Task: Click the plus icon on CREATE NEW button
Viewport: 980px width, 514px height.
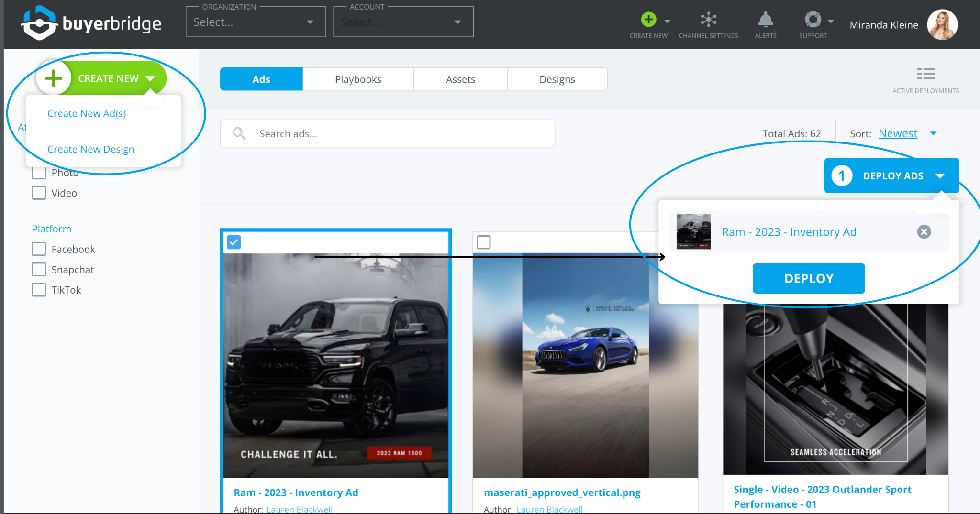Action: pos(54,78)
